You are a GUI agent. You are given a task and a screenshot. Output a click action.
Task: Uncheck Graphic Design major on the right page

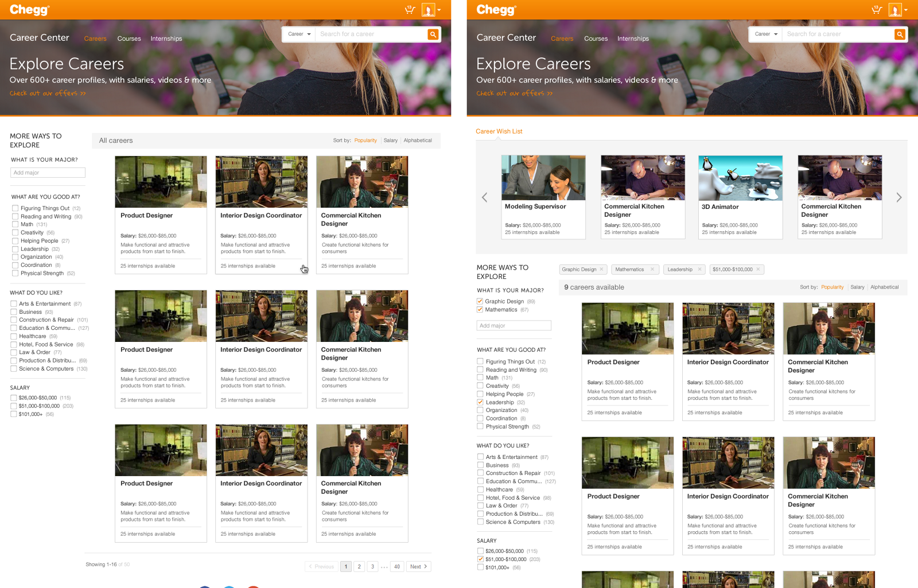[480, 301]
